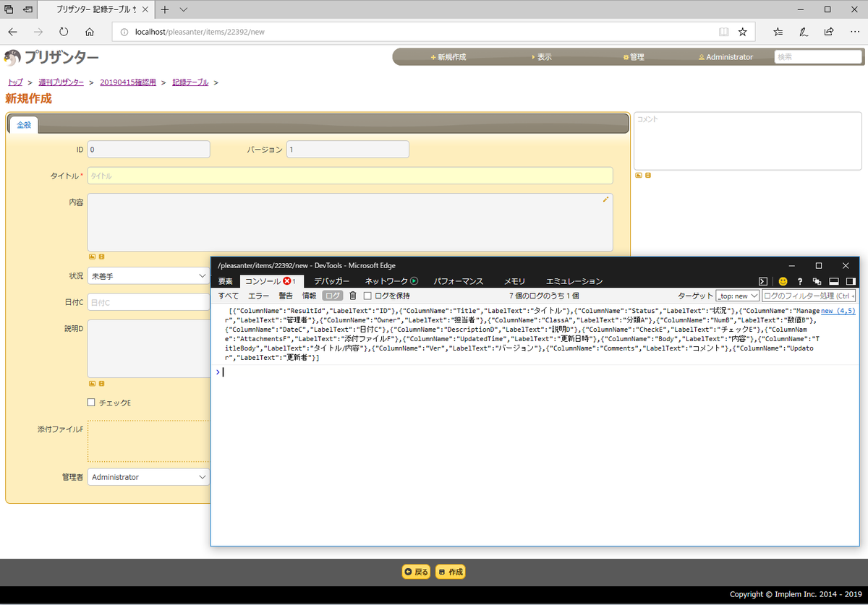Click the Add notes pen icon
This screenshot has height=605, width=868.
804,32
